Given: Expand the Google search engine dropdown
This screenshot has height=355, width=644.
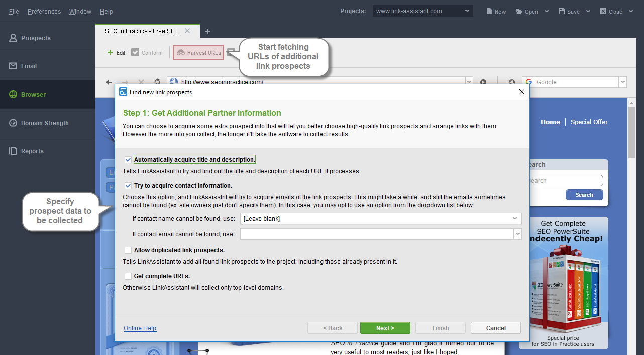Looking at the screenshot, I should 623,82.
